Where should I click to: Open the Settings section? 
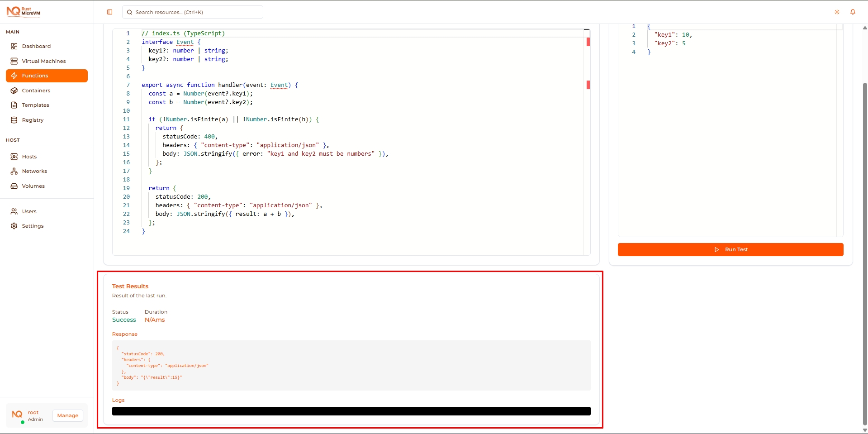[x=33, y=225]
